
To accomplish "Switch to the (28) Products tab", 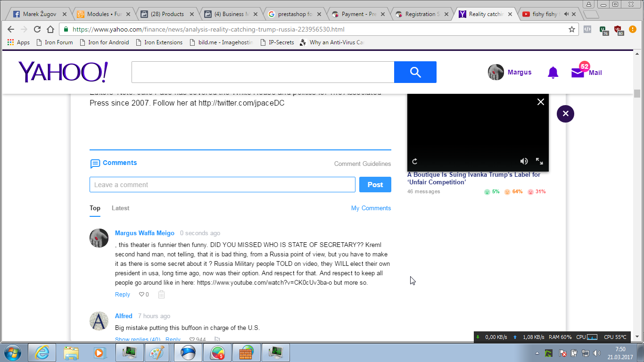I will pyautogui.click(x=168, y=14).
